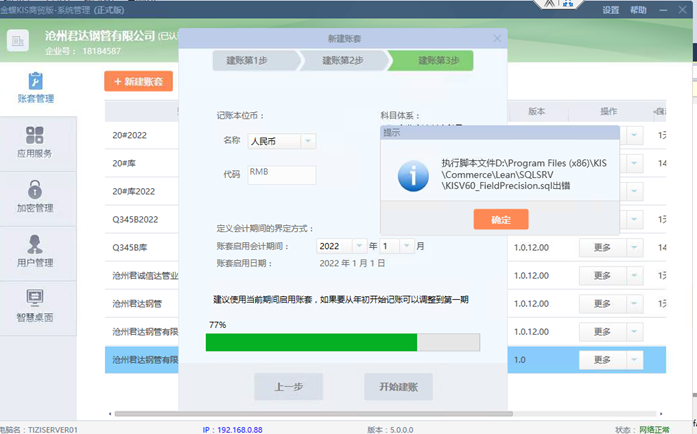The image size is (697, 434).
Task: Select the 建账第1步 wizard step tab
Action: [x=253, y=61]
